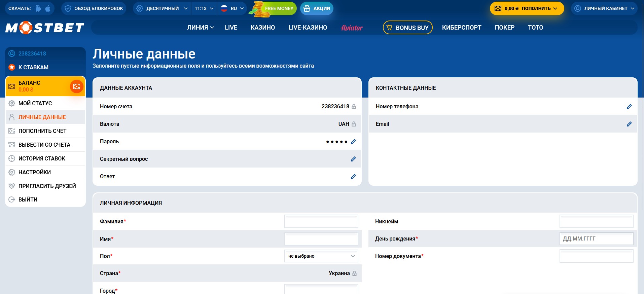Image resolution: width=644 pixels, height=294 pixels.
Task: Open the BONUS BUY section
Action: (408, 28)
